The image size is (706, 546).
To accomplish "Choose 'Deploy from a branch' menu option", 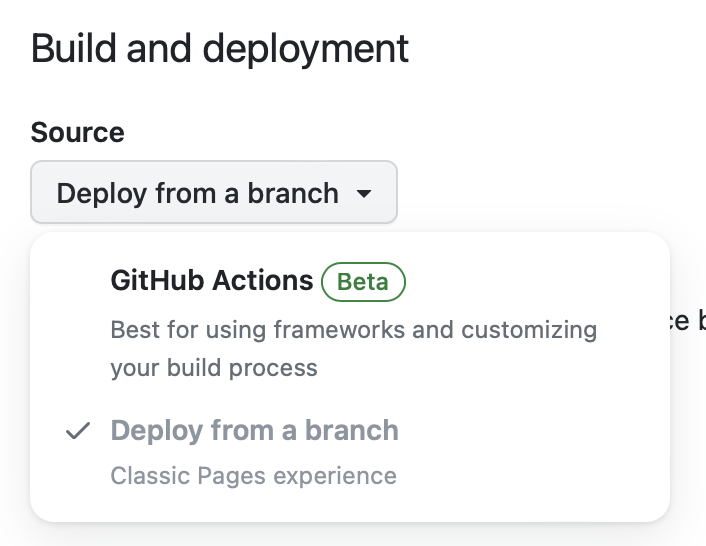I will click(x=349, y=452).
